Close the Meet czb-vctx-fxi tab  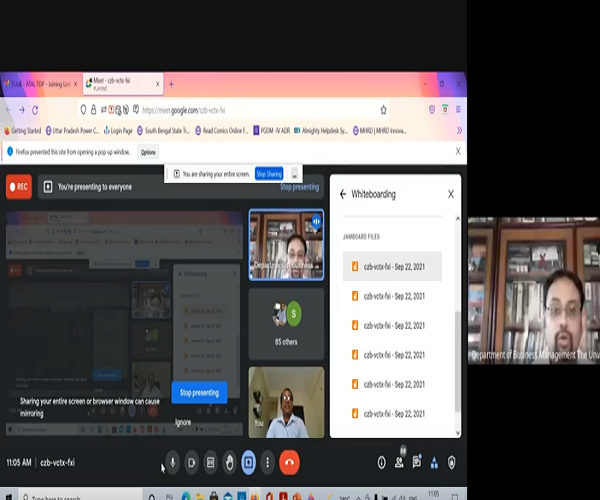[x=157, y=84]
